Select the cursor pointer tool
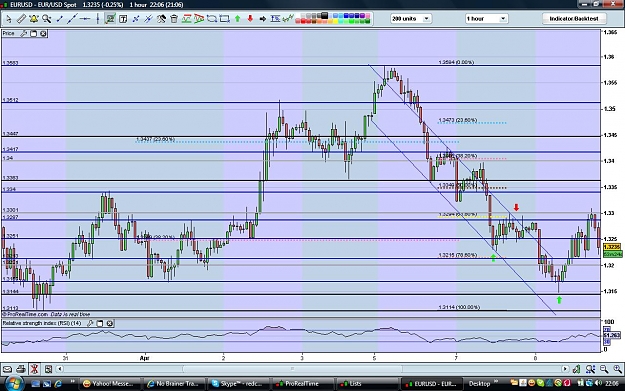Viewport: 625px width, 391px height. click(x=8, y=19)
